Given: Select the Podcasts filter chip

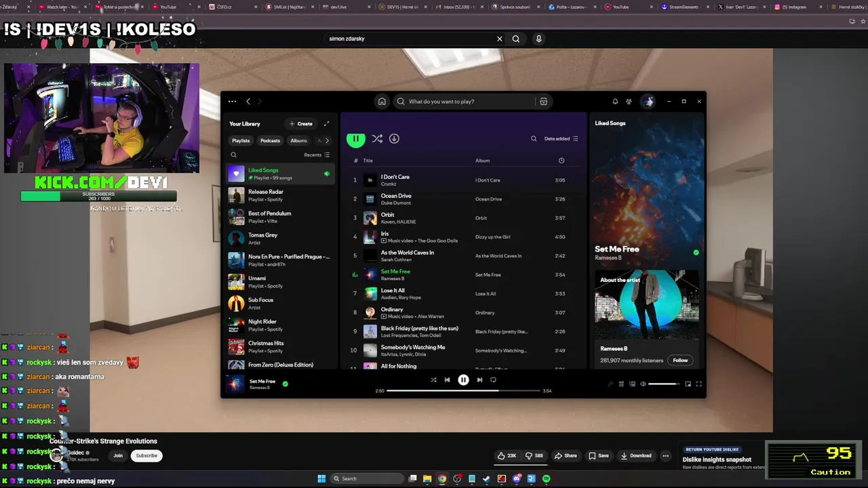Looking at the screenshot, I should click(270, 140).
